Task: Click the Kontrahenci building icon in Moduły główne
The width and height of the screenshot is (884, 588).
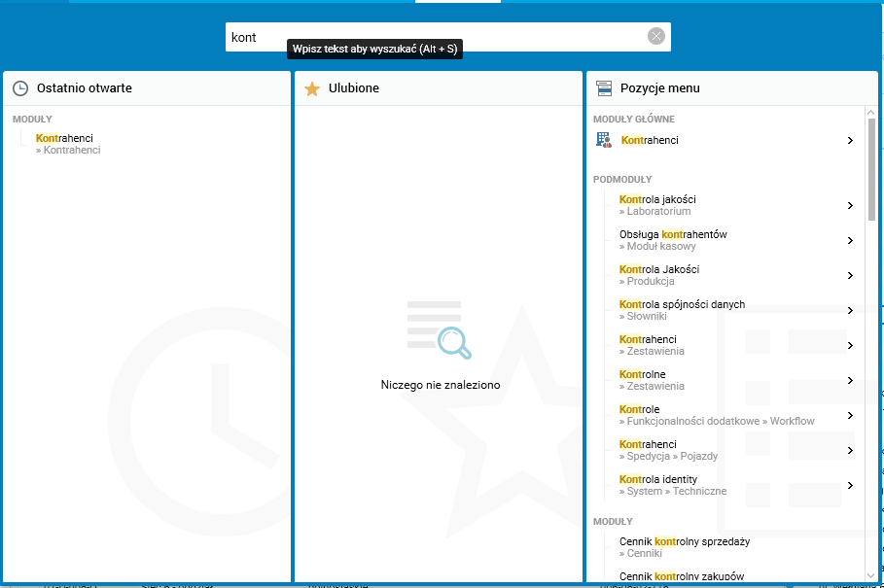Action: tap(604, 140)
